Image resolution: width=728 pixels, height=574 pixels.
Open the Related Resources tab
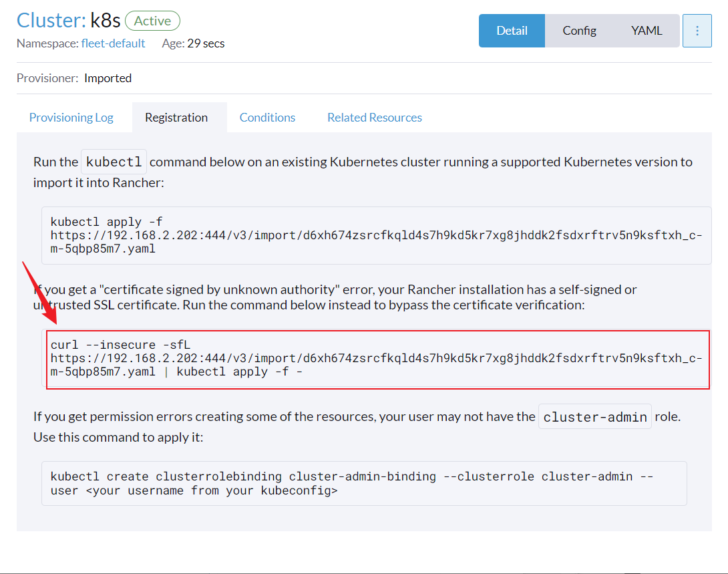(x=375, y=118)
